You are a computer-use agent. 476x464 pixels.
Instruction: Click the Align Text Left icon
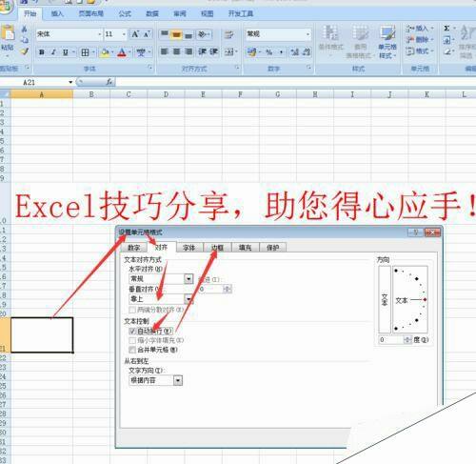click(164, 51)
